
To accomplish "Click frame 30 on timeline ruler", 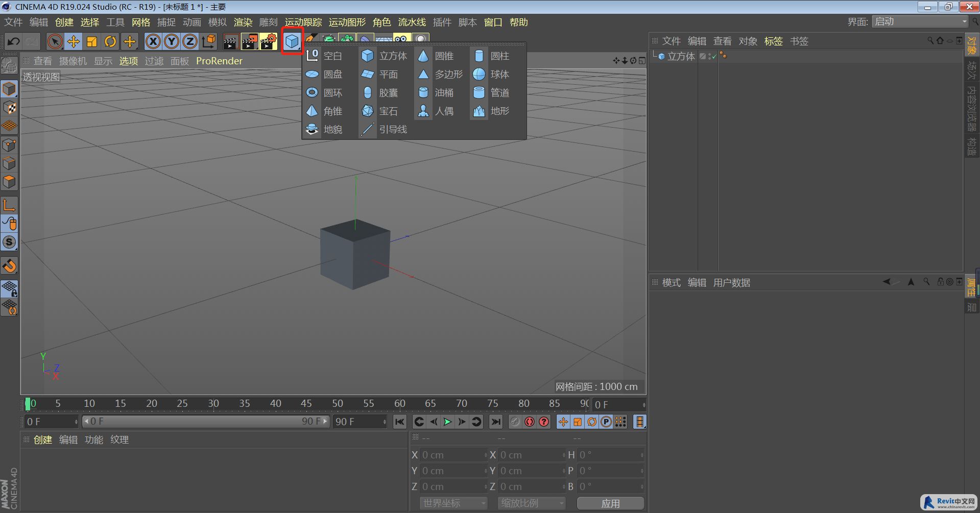I will pyautogui.click(x=213, y=404).
